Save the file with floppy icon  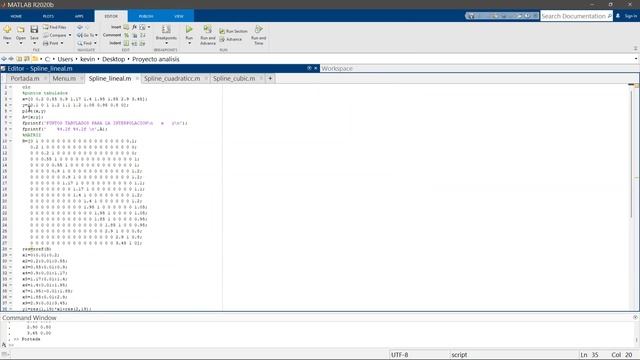pos(34,29)
